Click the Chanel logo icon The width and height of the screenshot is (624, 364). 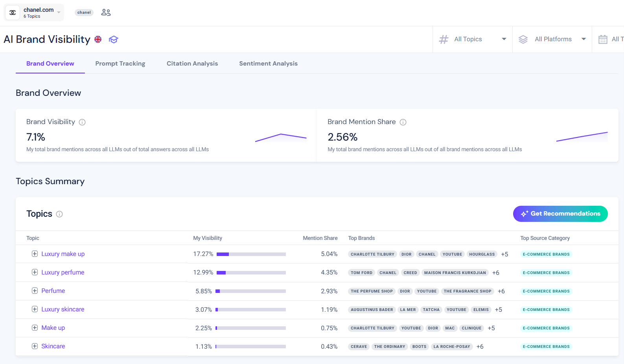click(x=13, y=13)
